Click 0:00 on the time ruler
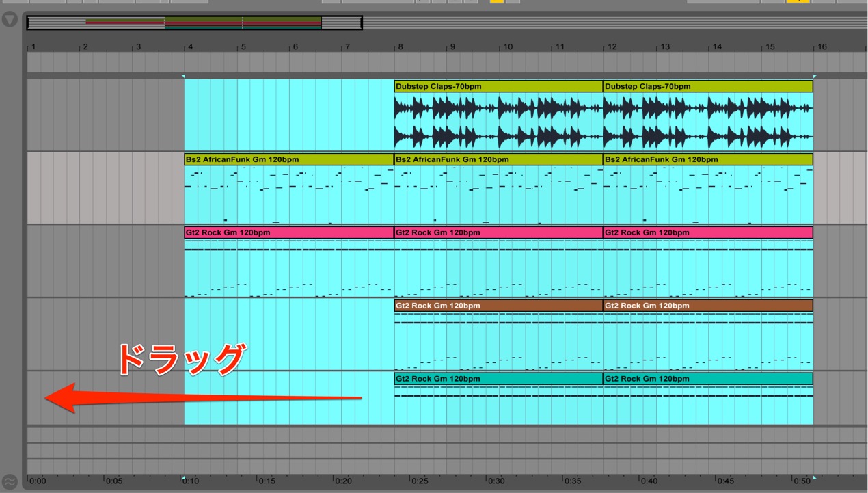The image size is (868, 493). click(x=37, y=481)
